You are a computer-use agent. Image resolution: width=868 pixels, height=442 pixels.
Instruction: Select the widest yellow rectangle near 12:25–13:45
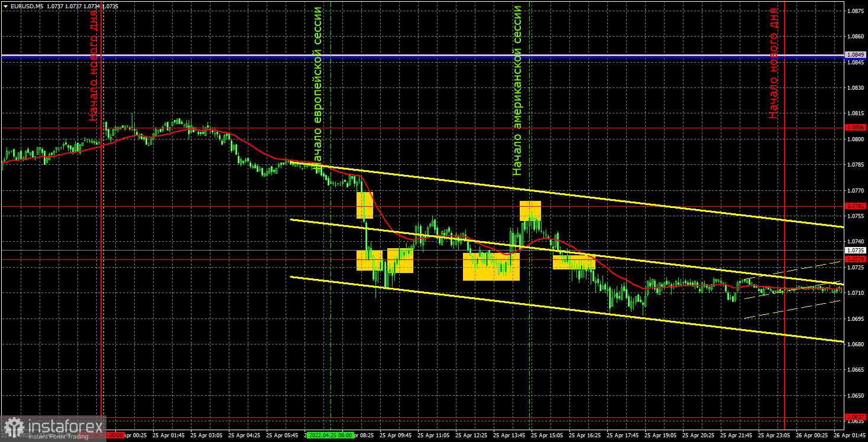491,266
